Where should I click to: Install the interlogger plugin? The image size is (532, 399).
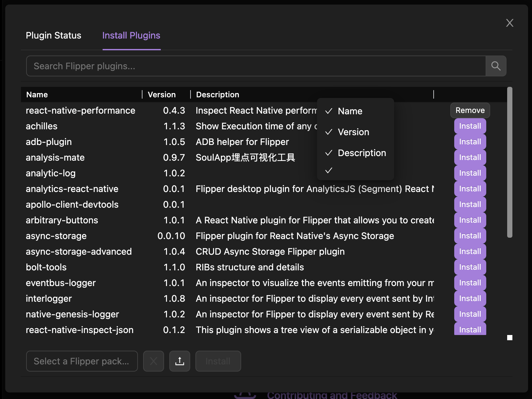(470, 298)
